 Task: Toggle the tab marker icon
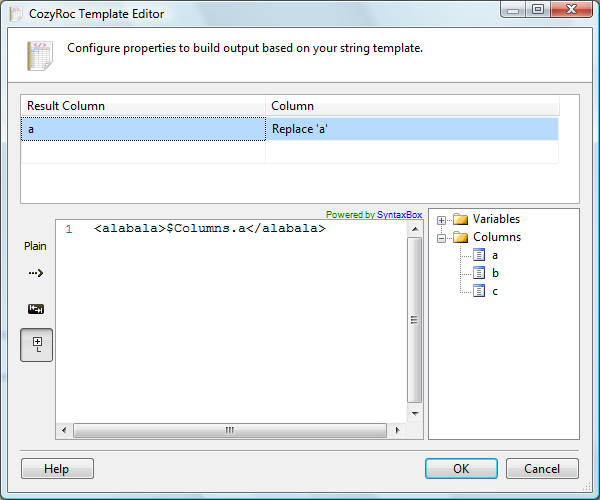pos(36,309)
